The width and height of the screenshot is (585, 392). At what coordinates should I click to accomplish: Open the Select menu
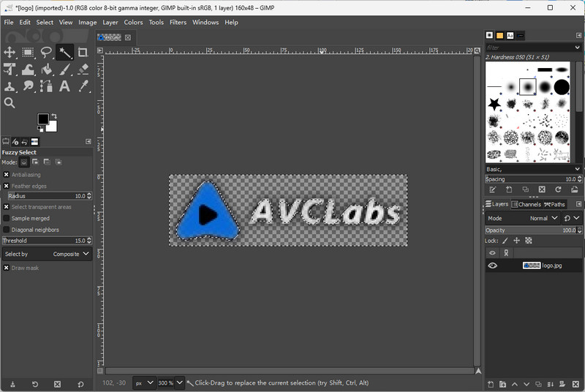tap(45, 23)
